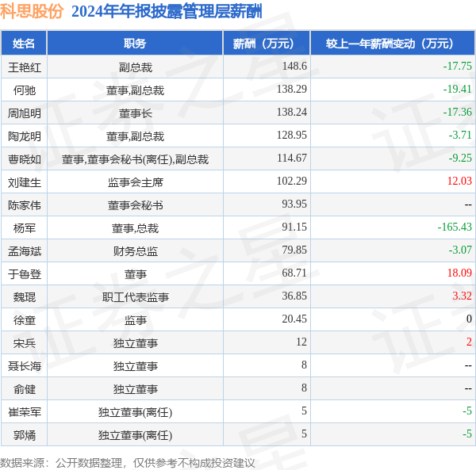Screen dimensions: 476x470
Task: Click the 薪酬（万元） column header
Action: click(x=267, y=44)
